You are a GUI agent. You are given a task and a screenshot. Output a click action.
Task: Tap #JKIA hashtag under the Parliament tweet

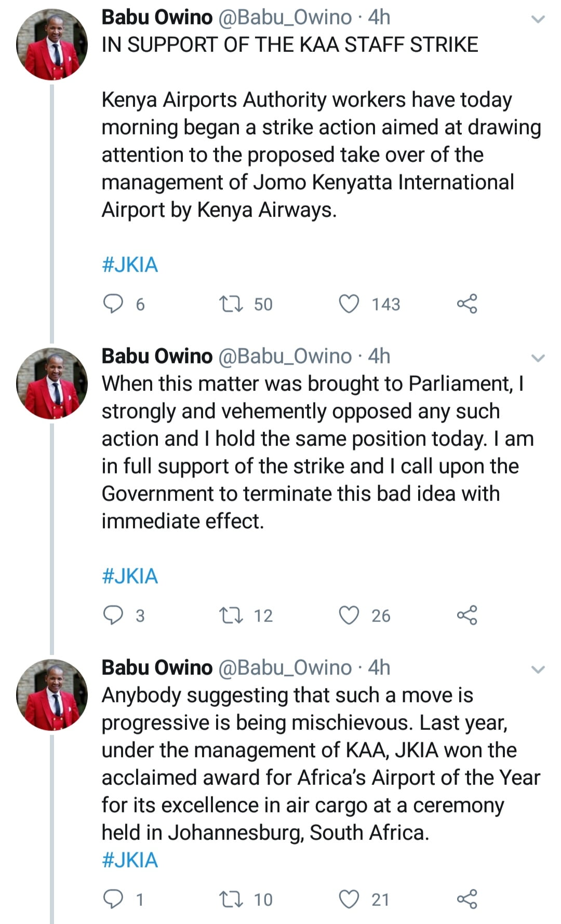[130, 576]
